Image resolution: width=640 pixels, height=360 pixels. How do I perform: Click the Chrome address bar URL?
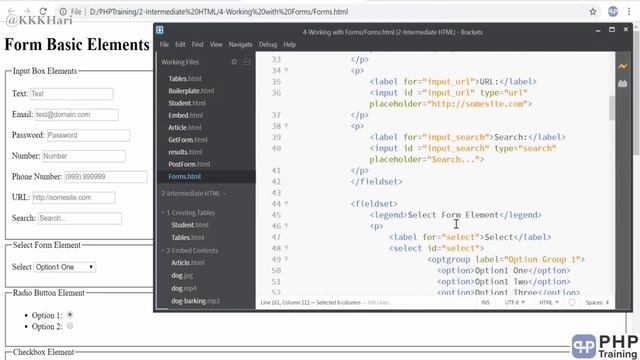tap(219, 12)
